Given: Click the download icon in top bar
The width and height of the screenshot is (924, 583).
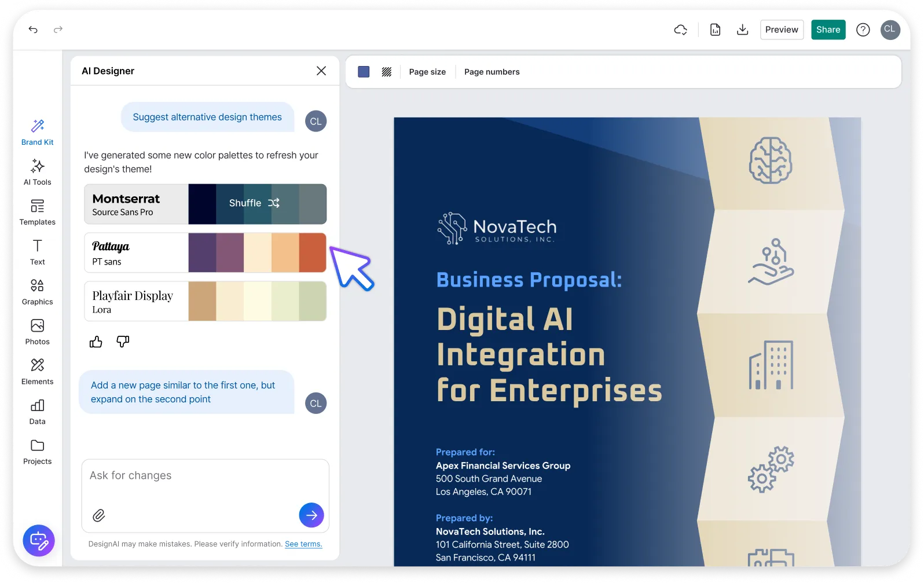Looking at the screenshot, I should [x=742, y=30].
